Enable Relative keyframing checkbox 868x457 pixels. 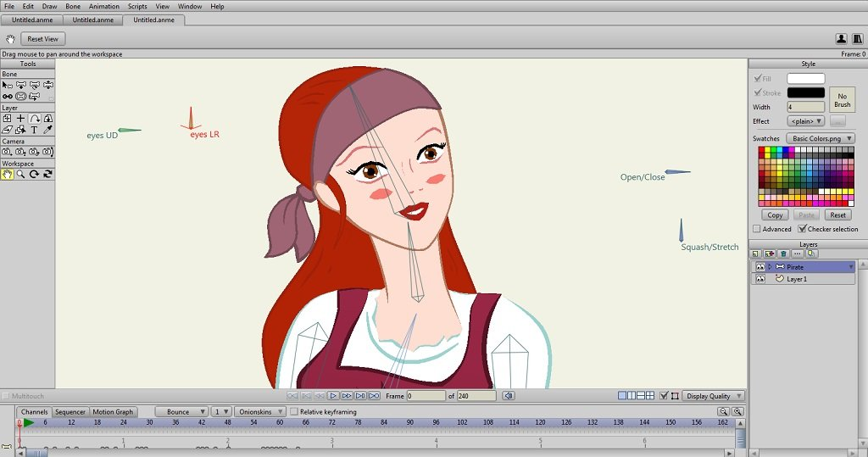pyautogui.click(x=294, y=411)
